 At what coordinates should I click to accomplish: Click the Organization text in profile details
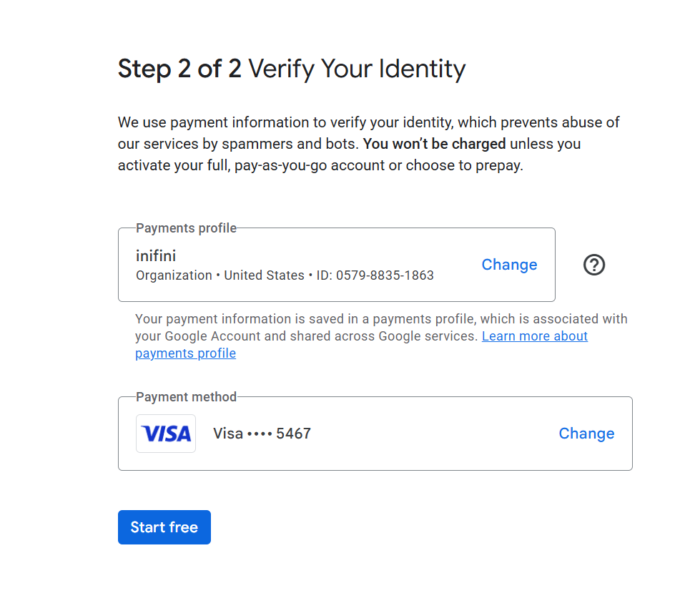click(174, 275)
